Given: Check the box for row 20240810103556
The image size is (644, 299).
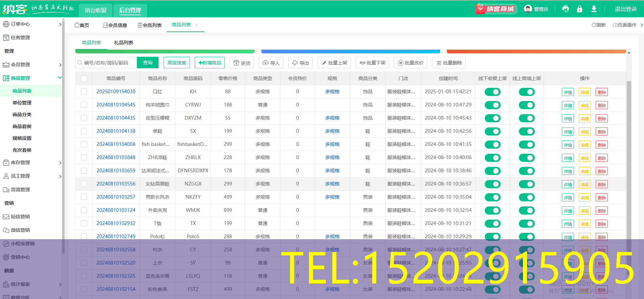Looking at the screenshot, I should click(84, 184).
